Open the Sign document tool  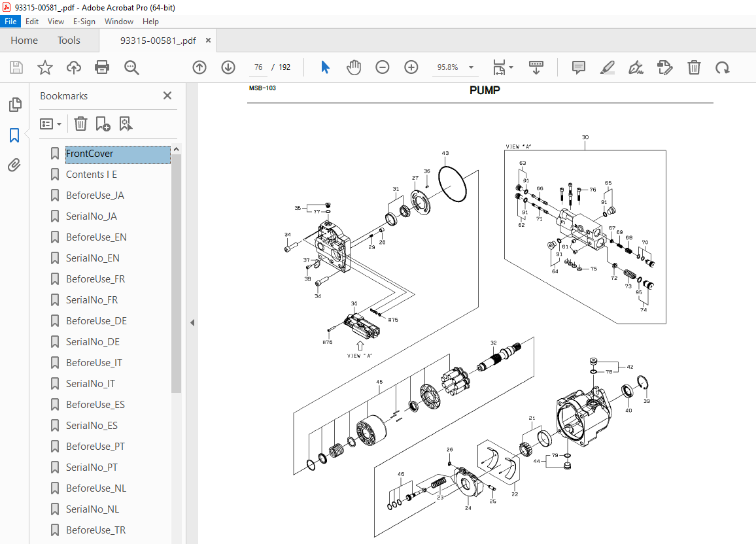(636, 67)
